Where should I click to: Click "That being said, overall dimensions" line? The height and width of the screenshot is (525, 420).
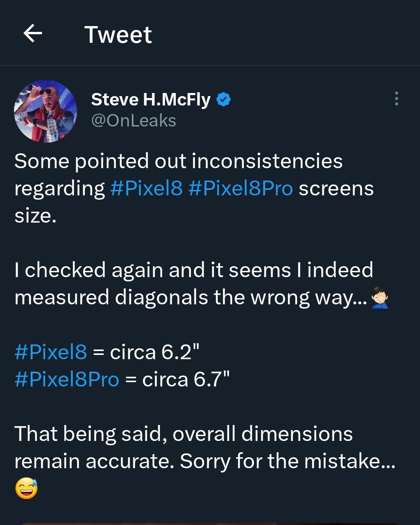(x=183, y=434)
